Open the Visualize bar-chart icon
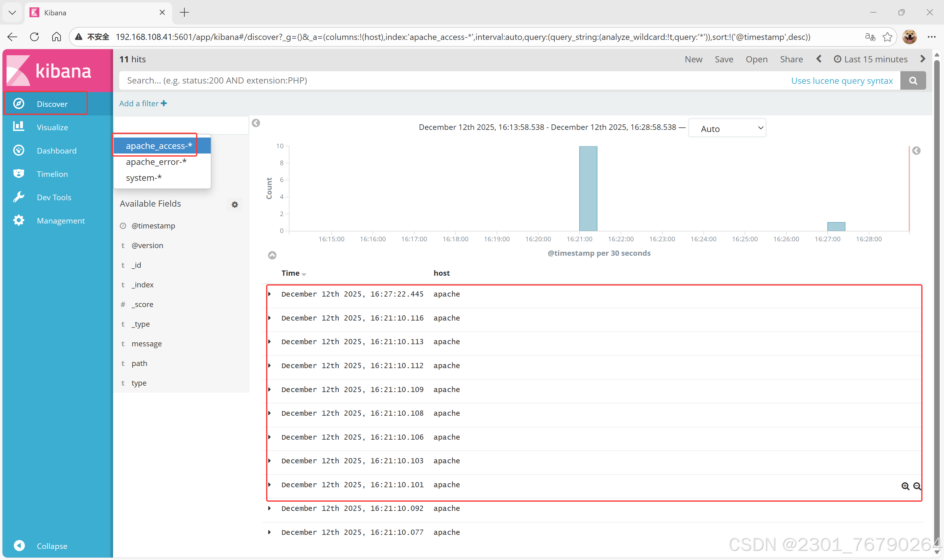 [x=18, y=126]
